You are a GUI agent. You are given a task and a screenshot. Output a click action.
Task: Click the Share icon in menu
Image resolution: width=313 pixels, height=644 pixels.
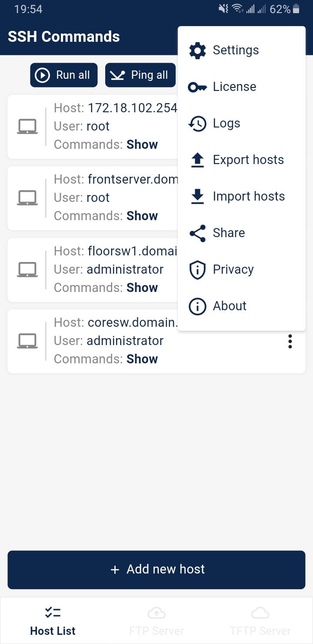[x=197, y=233]
